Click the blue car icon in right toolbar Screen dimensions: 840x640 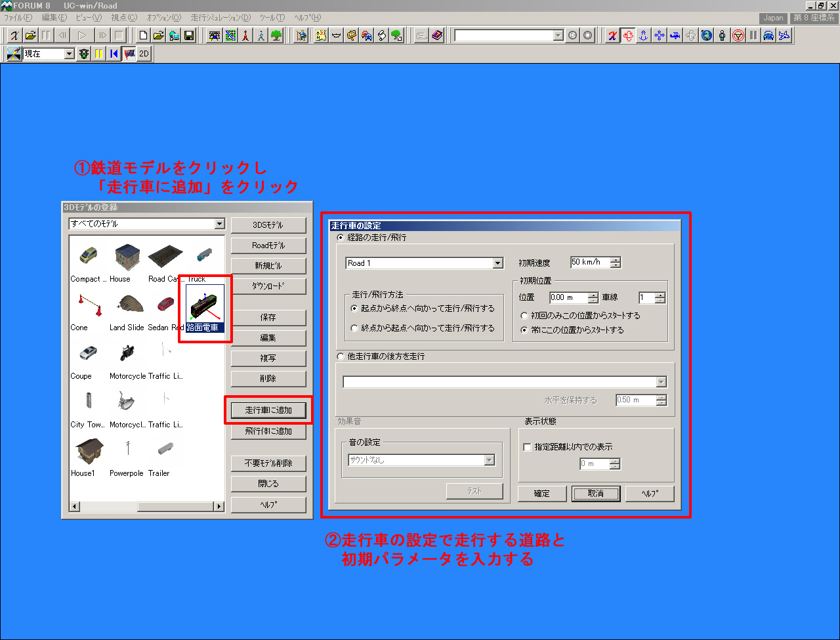click(768, 35)
